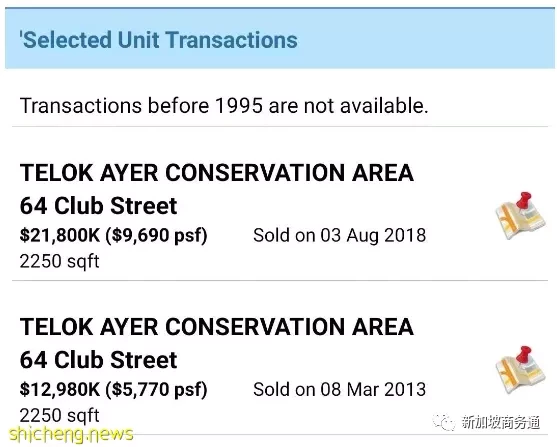Screen dimensions: 557x447
Task: Click the Sold on 08 Mar 2013 date
Action: 340,389
